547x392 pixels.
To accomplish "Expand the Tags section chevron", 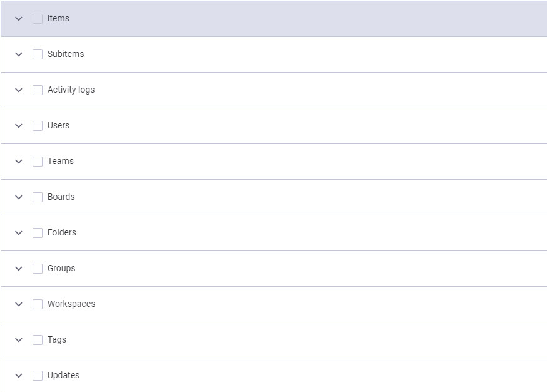I will tap(19, 340).
